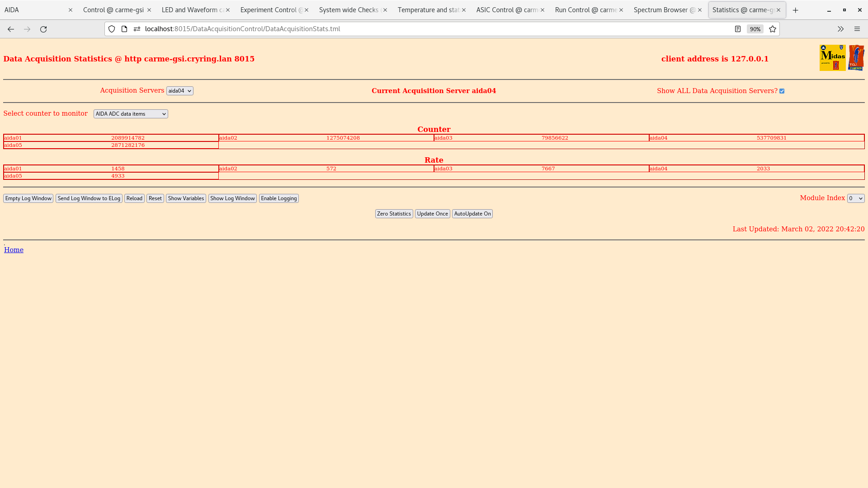Expand the AIDA ADC data items selector
868x488 pixels.
pyautogui.click(x=131, y=114)
